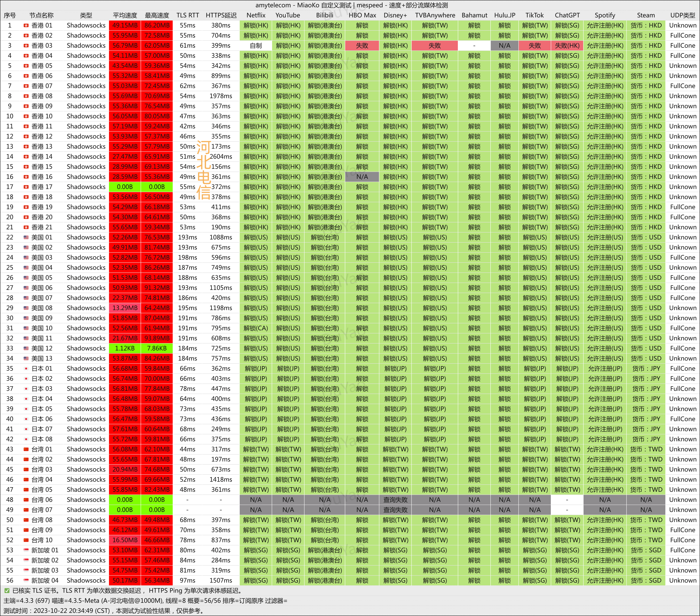
Task: Click the 自制 Netflix cell for 香港 03
Action: pos(256,46)
